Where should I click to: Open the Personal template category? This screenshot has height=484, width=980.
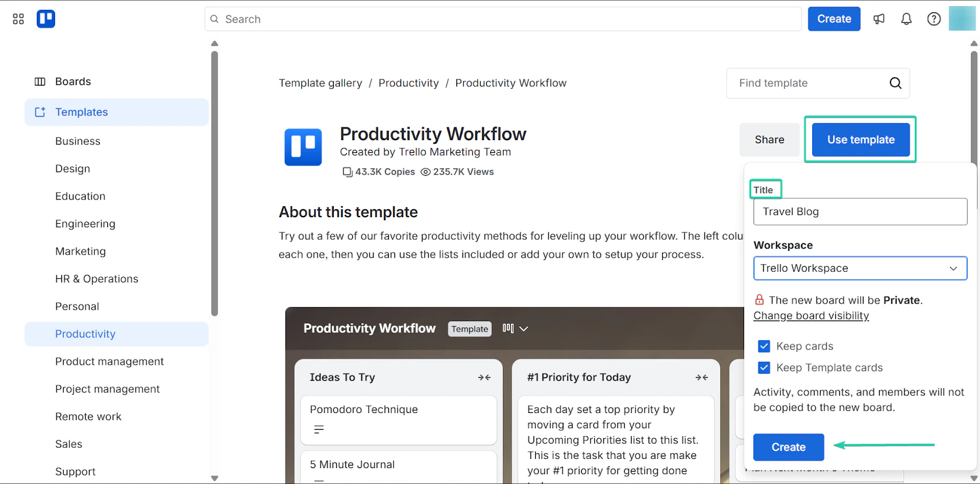tap(77, 307)
